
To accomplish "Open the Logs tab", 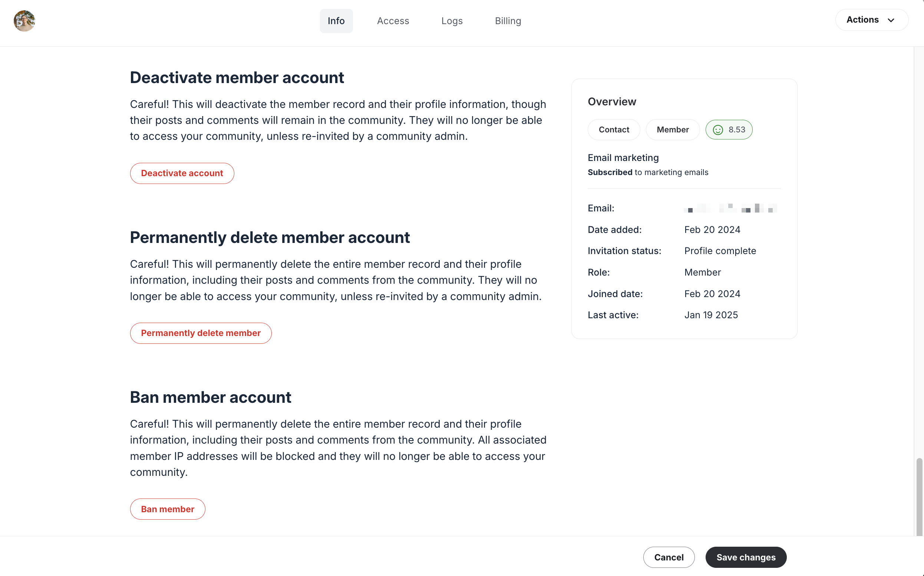I will pos(452,20).
